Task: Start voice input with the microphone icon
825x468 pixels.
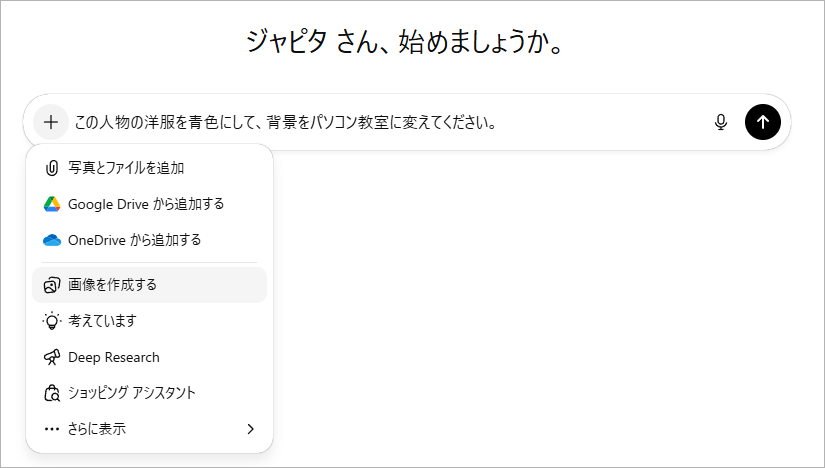Action: (721, 122)
